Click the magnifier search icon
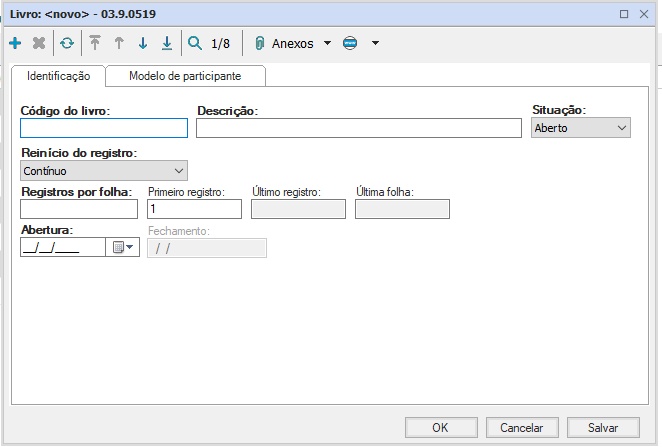The image size is (662, 447). (x=195, y=44)
